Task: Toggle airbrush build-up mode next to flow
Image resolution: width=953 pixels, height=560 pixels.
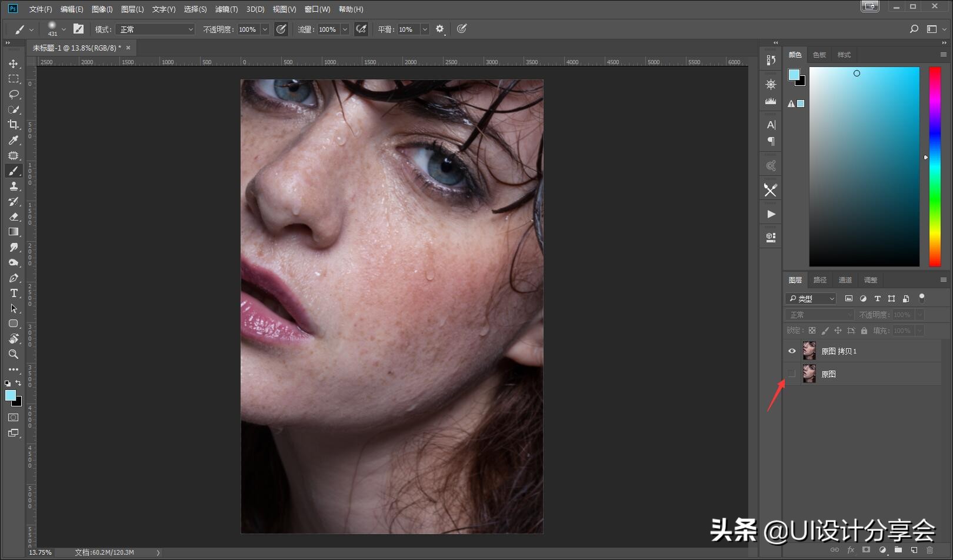Action: [x=361, y=29]
